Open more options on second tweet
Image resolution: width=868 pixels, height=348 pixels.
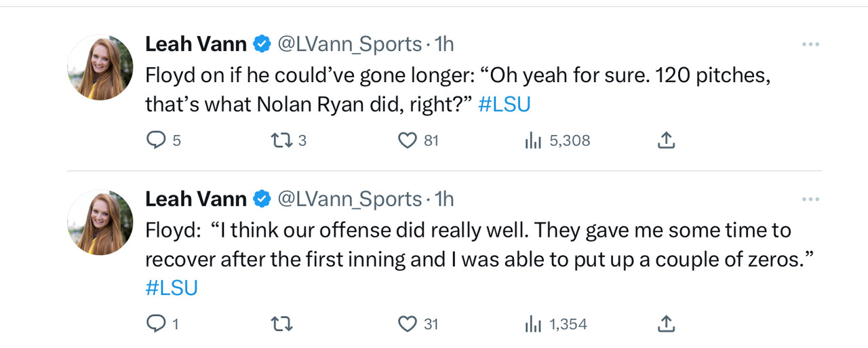pos(810,199)
